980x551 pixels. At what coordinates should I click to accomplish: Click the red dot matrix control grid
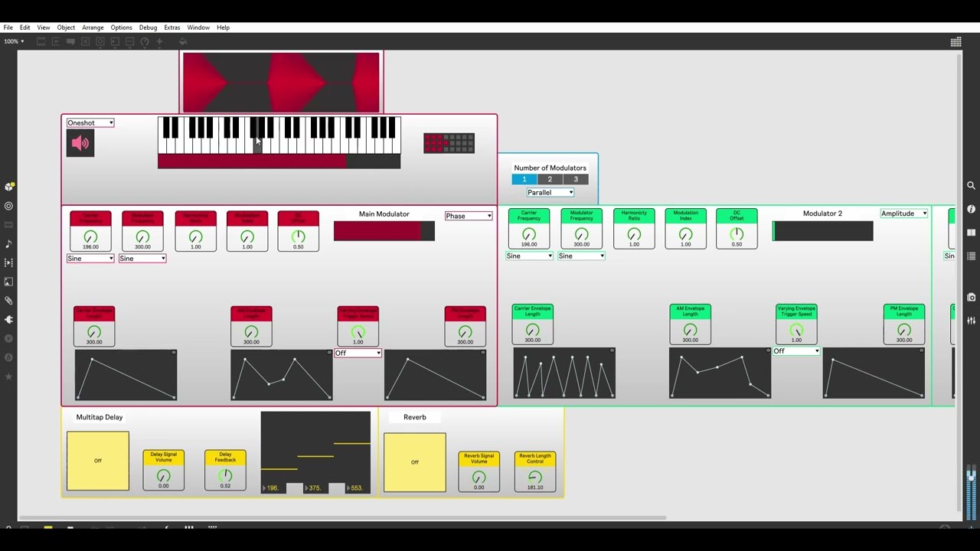click(449, 143)
